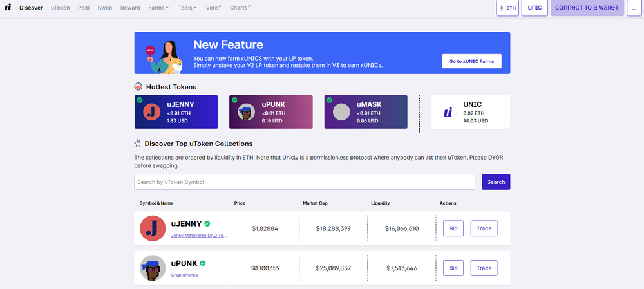Click the Hottest Tokens fire icon

tap(138, 87)
